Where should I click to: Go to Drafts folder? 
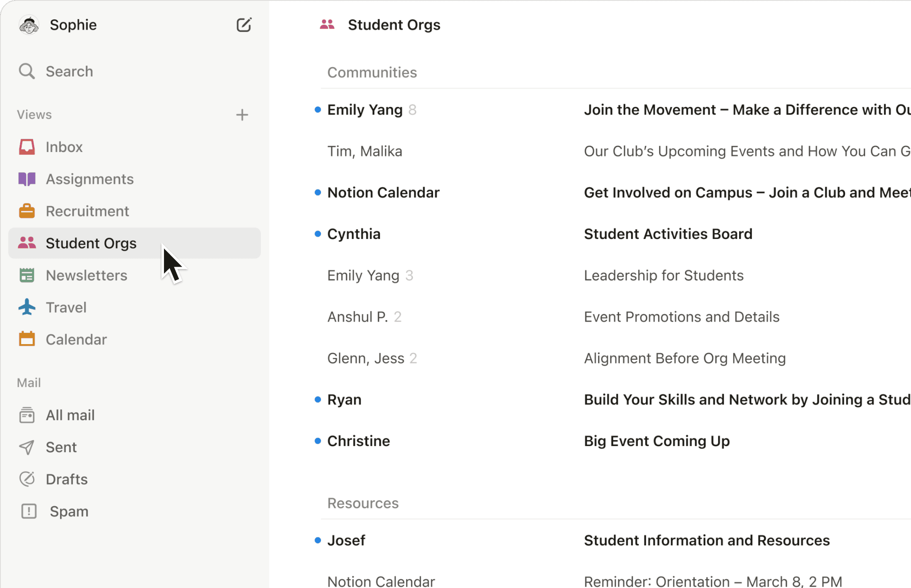click(66, 479)
